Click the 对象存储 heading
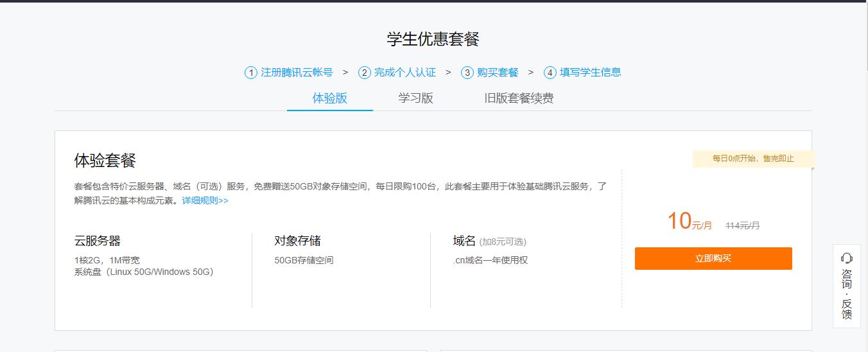 point(298,241)
